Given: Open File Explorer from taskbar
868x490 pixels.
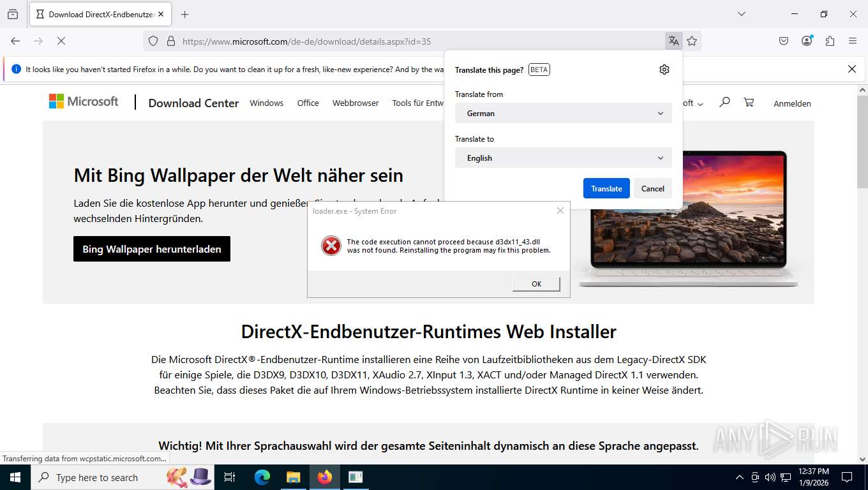Looking at the screenshot, I should tap(293, 477).
